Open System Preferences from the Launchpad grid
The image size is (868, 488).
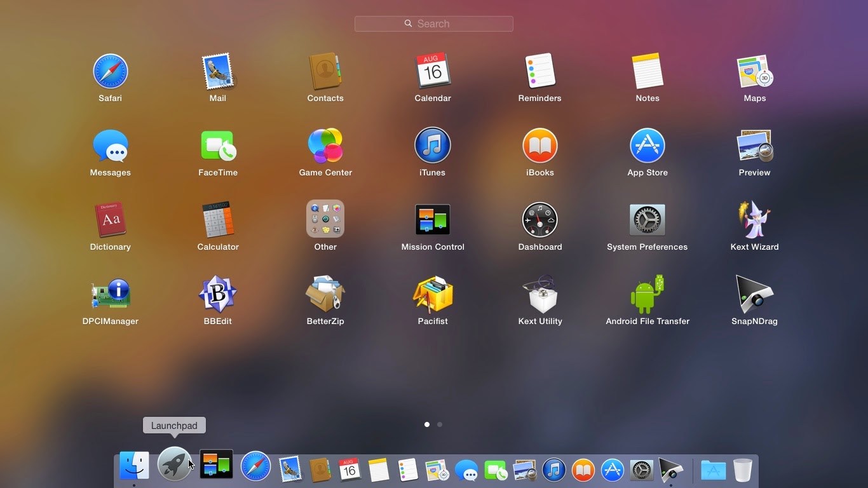[x=648, y=220]
